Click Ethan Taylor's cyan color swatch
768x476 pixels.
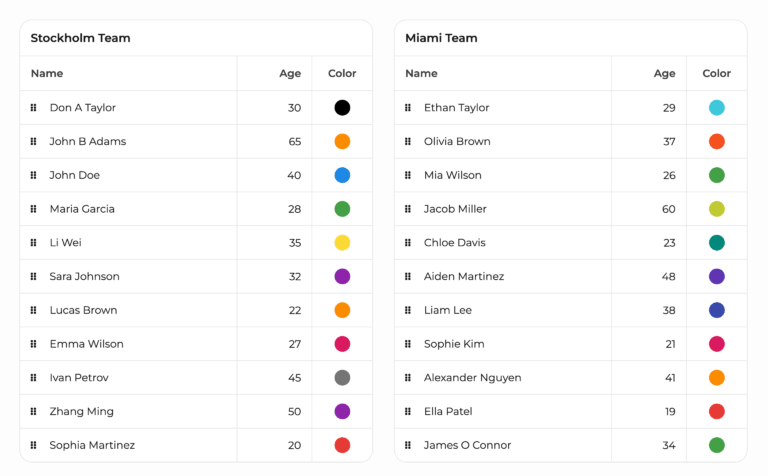(x=717, y=108)
